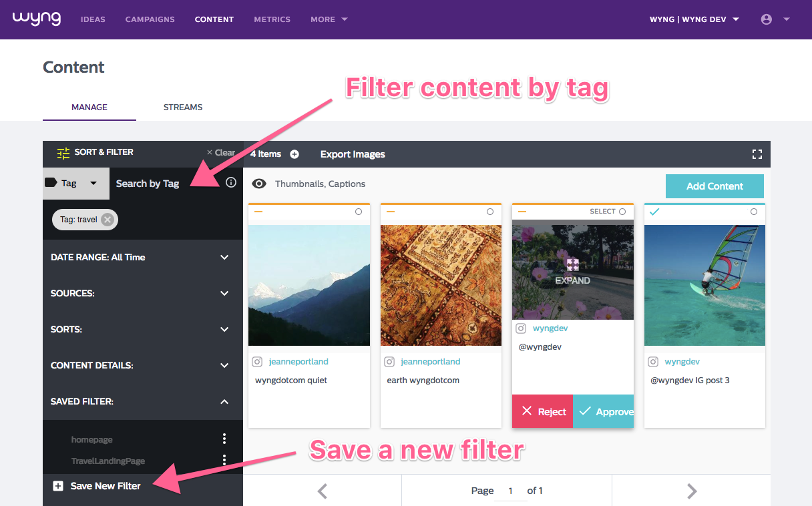Open wyngdev link on flower card
Image resolution: width=812 pixels, height=506 pixels.
(550, 328)
